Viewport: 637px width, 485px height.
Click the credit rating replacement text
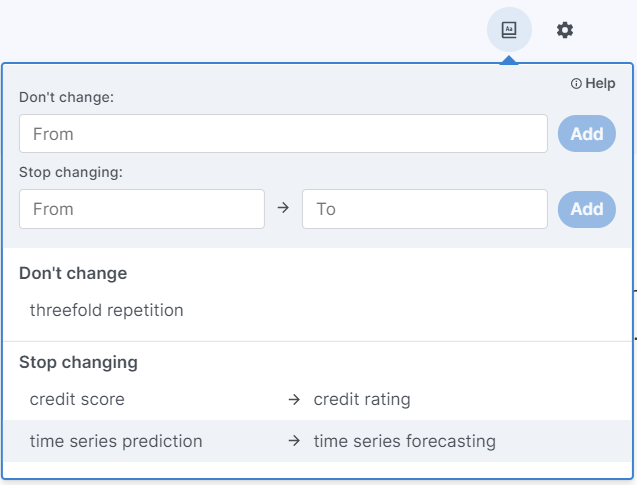pos(362,399)
